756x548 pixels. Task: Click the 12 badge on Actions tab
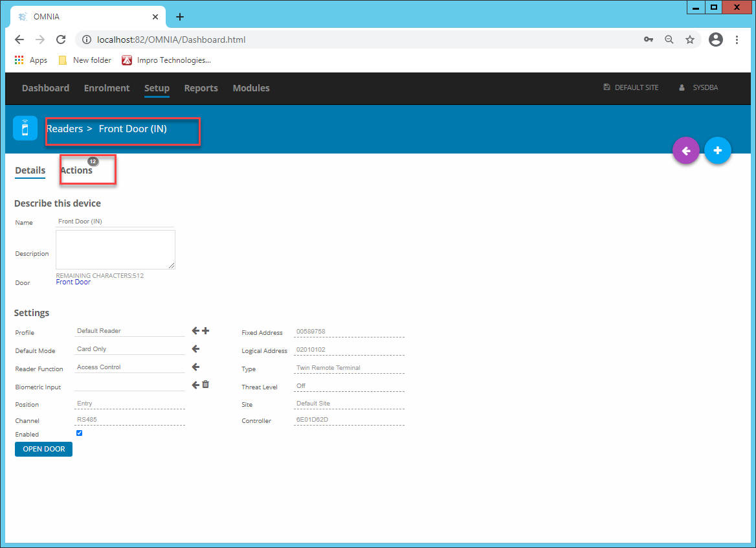(x=93, y=161)
